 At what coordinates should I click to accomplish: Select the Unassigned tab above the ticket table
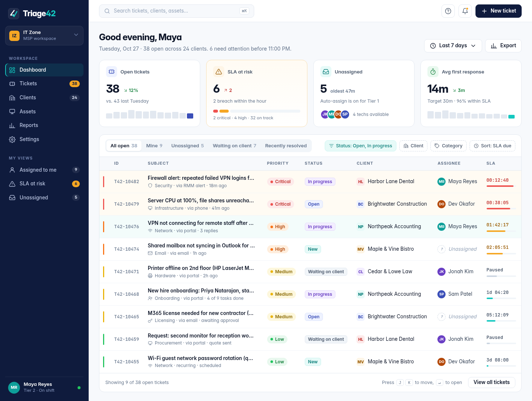(188, 146)
